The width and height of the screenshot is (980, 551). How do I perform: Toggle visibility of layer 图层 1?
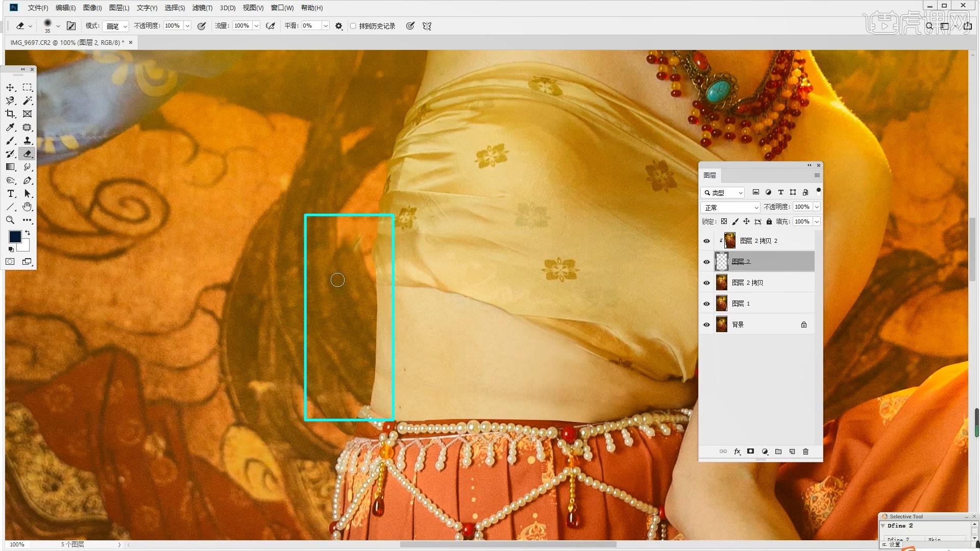pos(706,304)
